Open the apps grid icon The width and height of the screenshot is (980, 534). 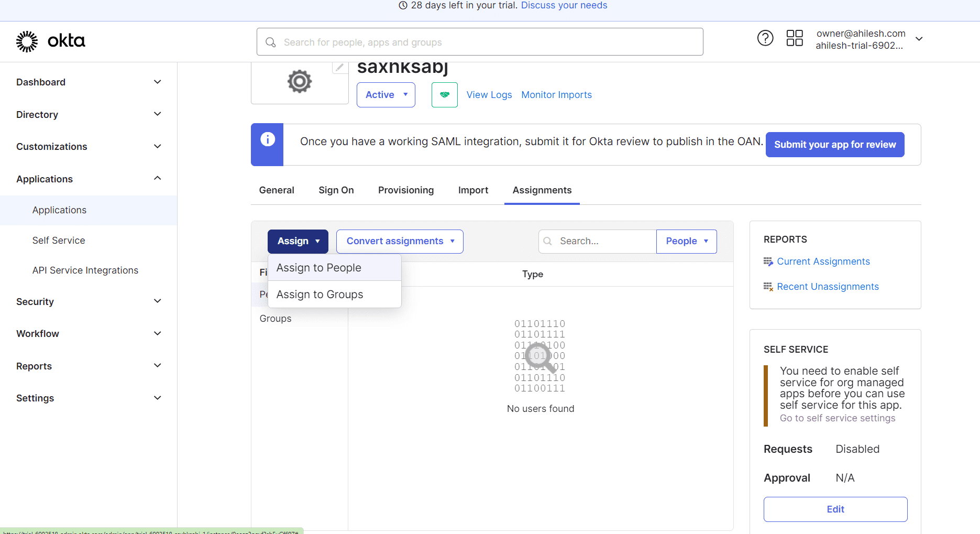coord(795,38)
